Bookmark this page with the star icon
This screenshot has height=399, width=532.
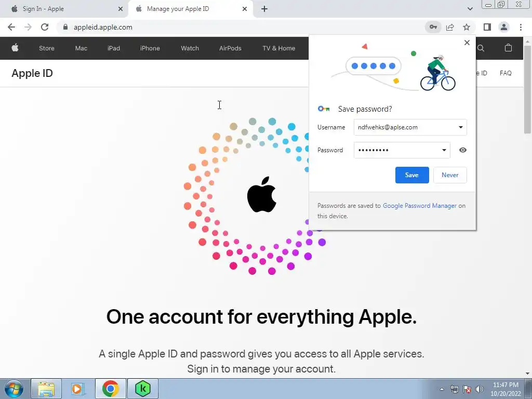(x=467, y=27)
